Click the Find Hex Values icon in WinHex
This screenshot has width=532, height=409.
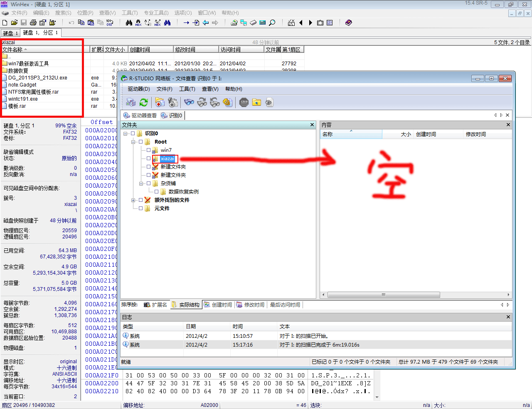[x=138, y=22]
